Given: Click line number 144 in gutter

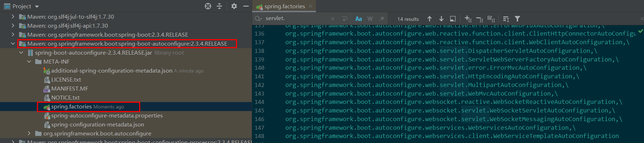Looking at the screenshot, I should [259, 102].
